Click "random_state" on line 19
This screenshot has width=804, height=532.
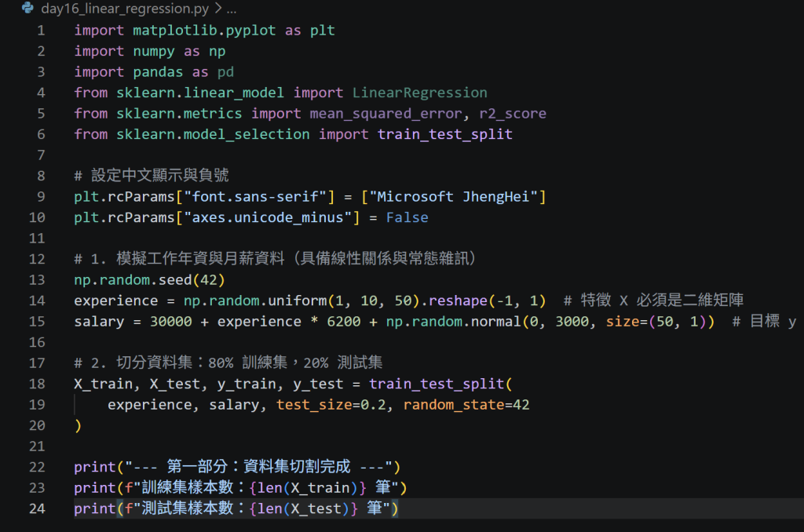(x=453, y=405)
